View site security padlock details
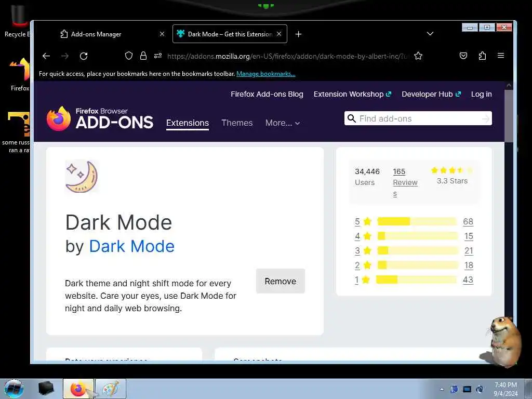Viewport: 532px width, 399px height. (x=143, y=56)
